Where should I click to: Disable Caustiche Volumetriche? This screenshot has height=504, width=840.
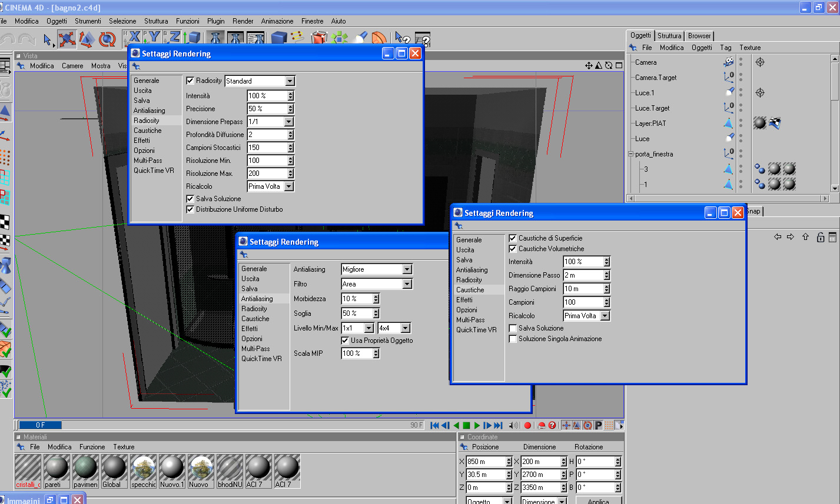(x=513, y=249)
